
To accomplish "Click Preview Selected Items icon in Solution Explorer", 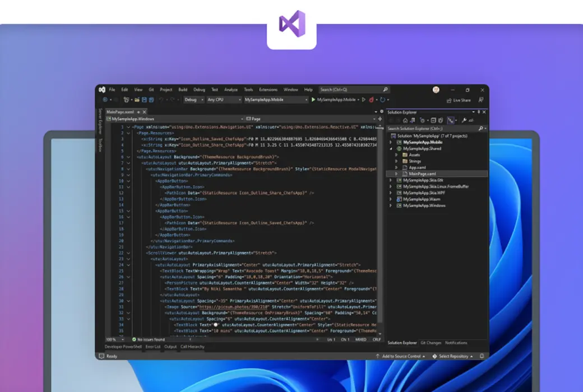I will (471, 120).
